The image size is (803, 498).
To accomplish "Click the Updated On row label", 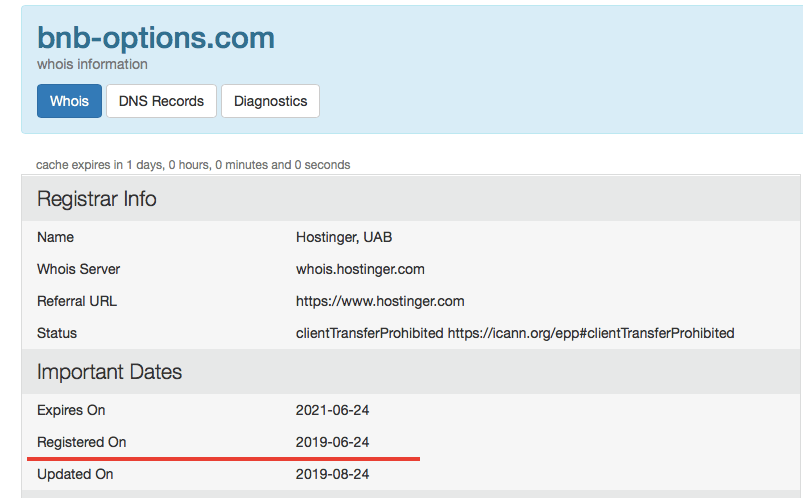I will click(x=75, y=474).
